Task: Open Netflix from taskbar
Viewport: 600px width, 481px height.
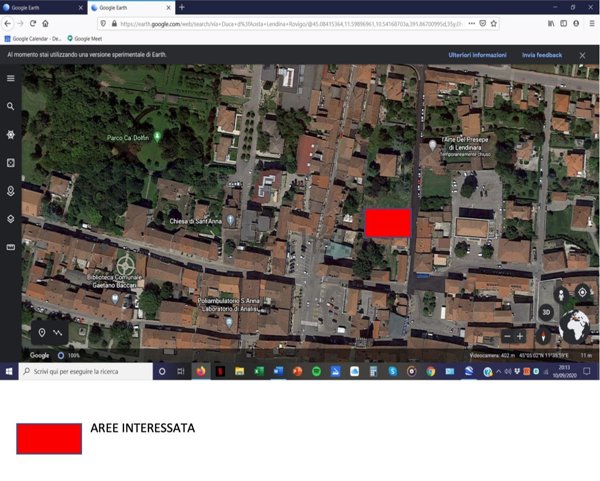Action: coord(220,372)
